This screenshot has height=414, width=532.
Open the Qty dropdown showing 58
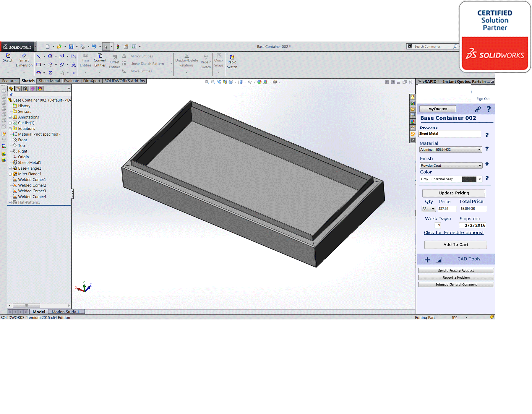pos(429,209)
